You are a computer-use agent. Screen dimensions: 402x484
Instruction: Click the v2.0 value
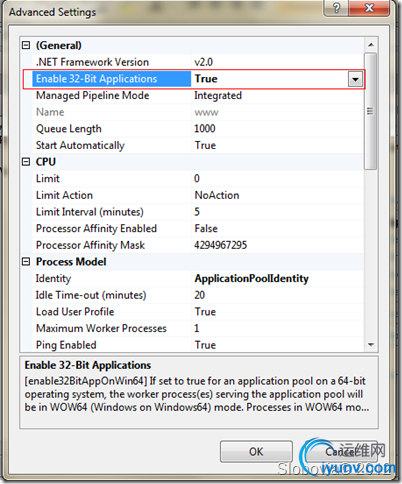coord(204,62)
